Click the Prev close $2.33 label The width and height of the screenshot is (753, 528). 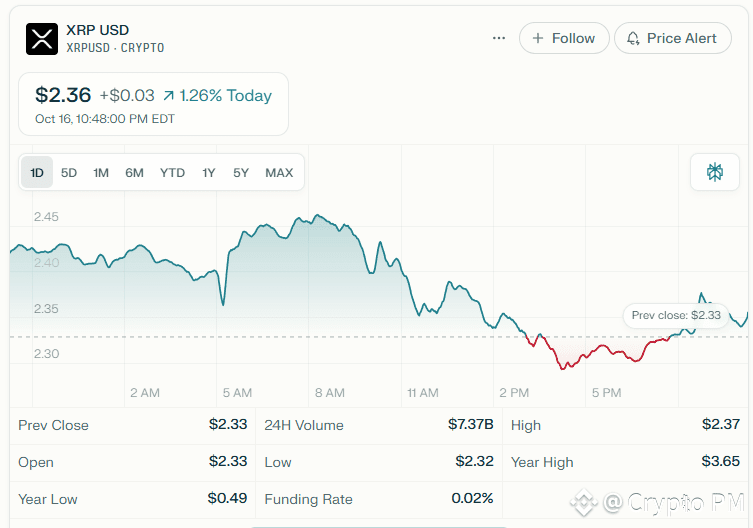pyautogui.click(x=676, y=315)
